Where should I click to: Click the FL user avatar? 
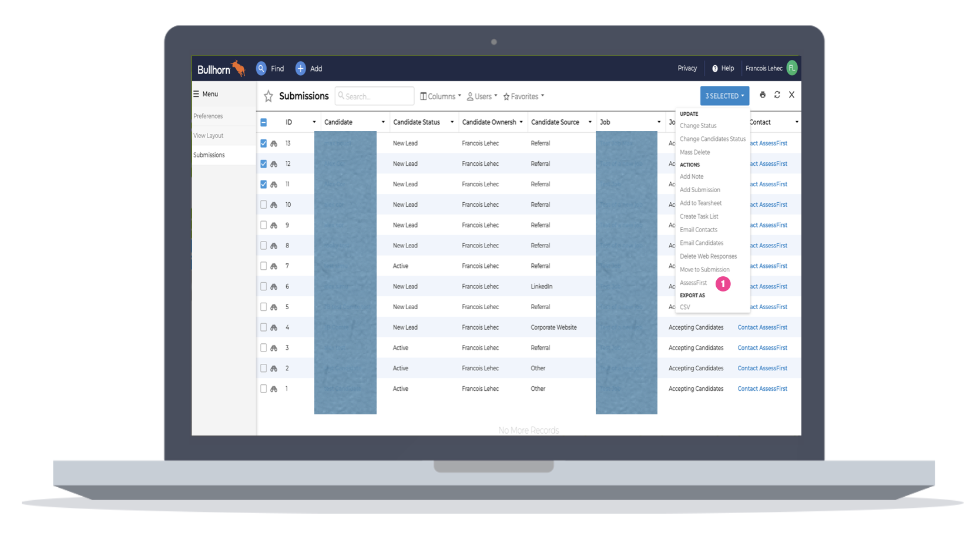tap(792, 68)
